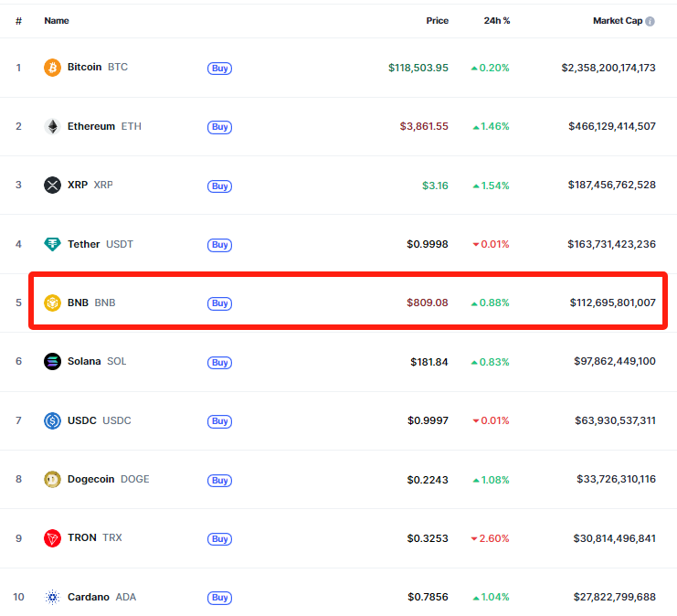The width and height of the screenshot is (677, 616).
Task: Click Cardano price $0.7856
Action: 428,597
